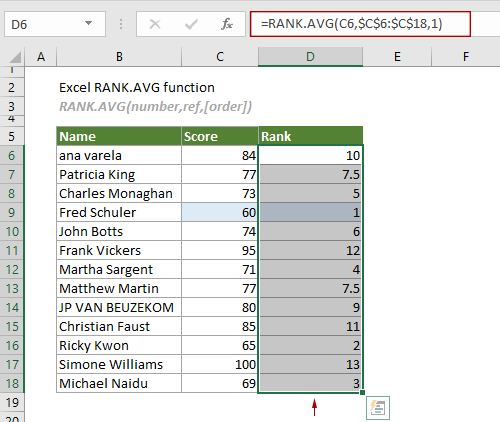500x422 pixels.
Task: Select column F header
Action: coord(466,57)
